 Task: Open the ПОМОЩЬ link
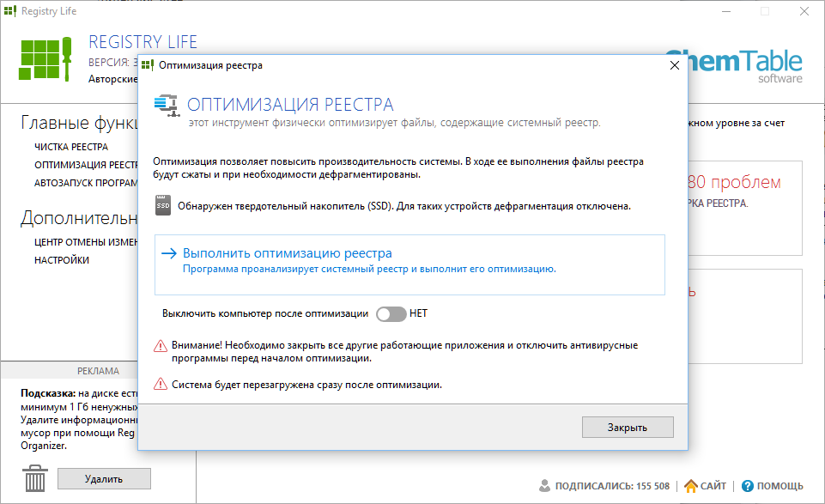tap(780, 486)
